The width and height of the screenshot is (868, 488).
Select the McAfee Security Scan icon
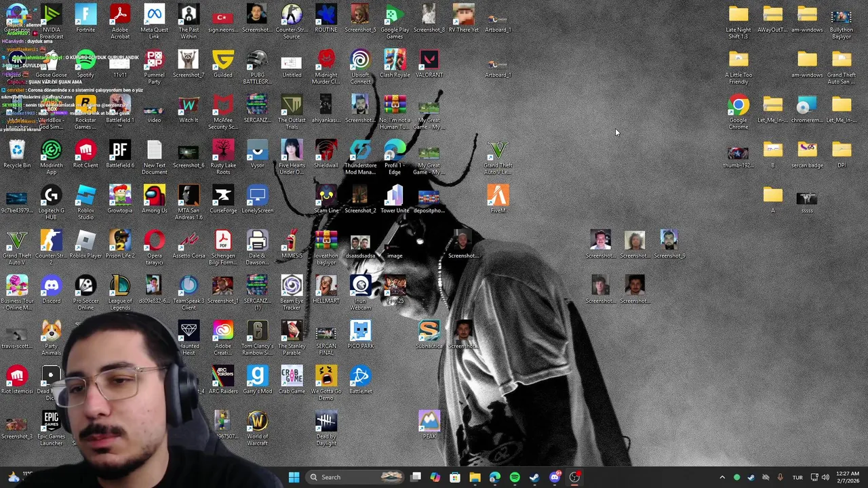[223, 111]
